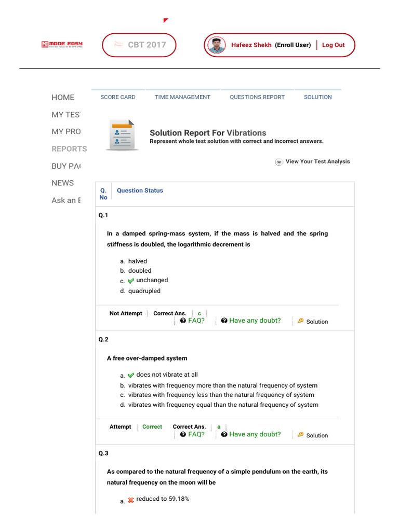Click red cross beside 'reduced to 59.18%'
The height and width of the screenshot is (532, 399).
tap(131, 500)
